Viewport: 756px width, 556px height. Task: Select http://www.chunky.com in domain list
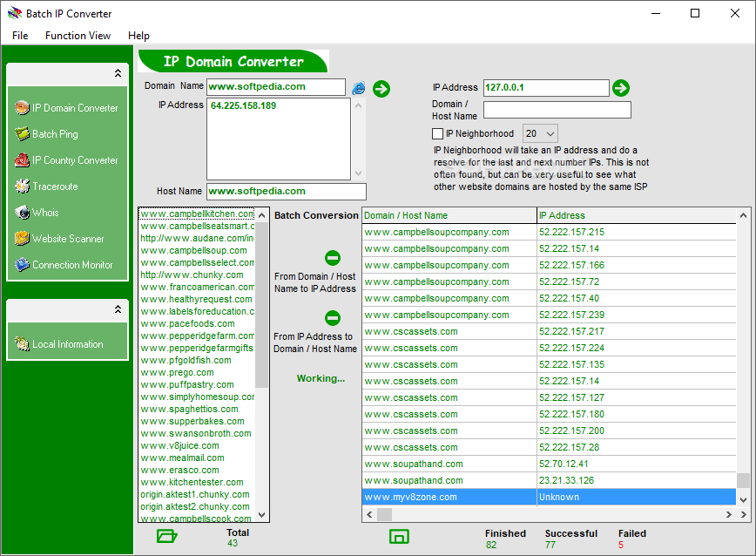click(197, 275)
